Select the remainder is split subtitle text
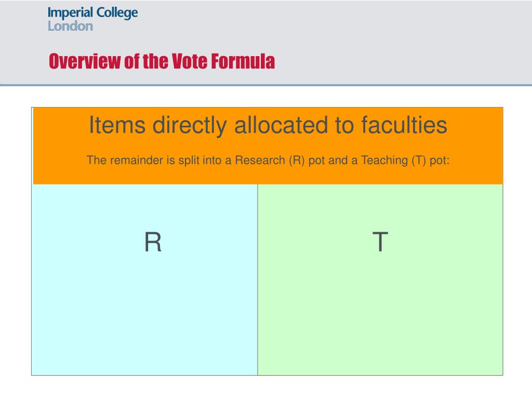The image size is (532, 399). 268,160
